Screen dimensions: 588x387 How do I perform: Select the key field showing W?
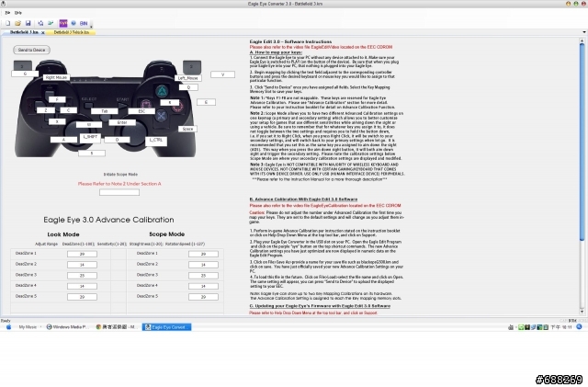pos(89,124)
